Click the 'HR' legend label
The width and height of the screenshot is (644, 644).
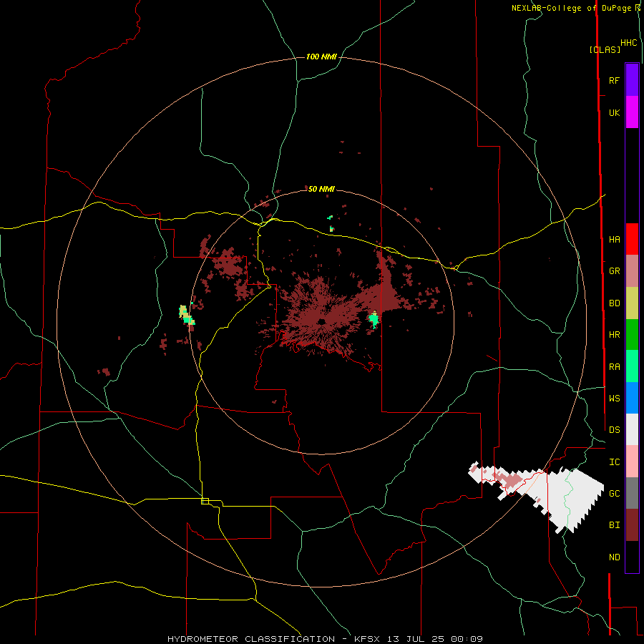[x=615, y=335]
